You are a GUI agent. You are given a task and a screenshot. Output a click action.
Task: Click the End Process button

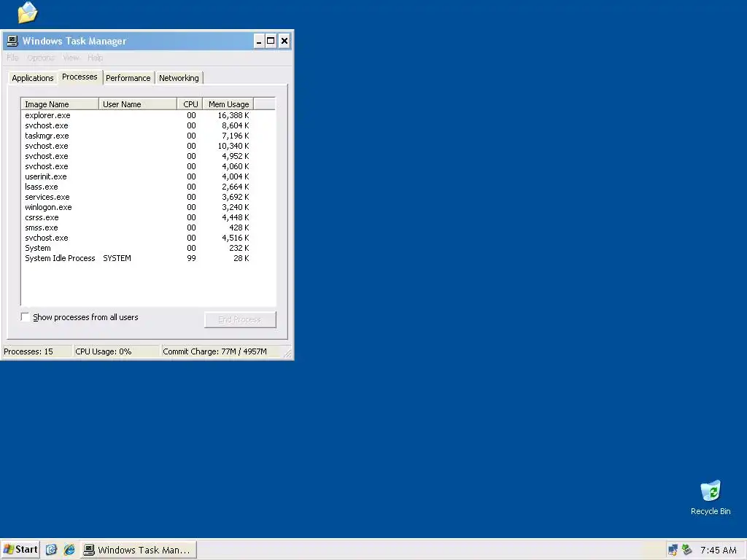pyautogui.click(x=240, y=319)
